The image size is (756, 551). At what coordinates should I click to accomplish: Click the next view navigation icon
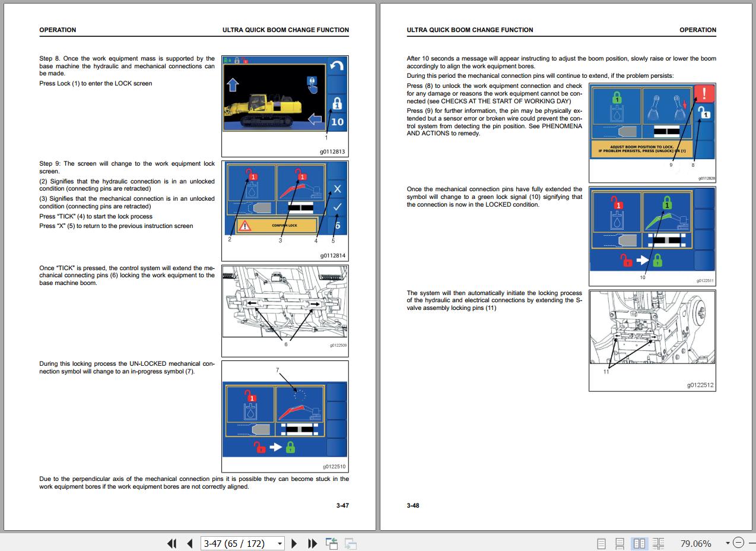(x=350, y=543)
